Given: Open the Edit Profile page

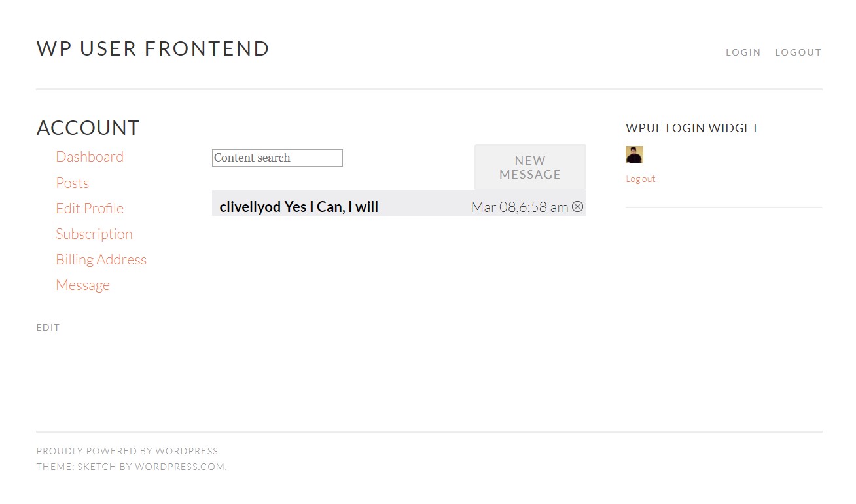Looking at the screenshot, I should click(x=90, y=208).
